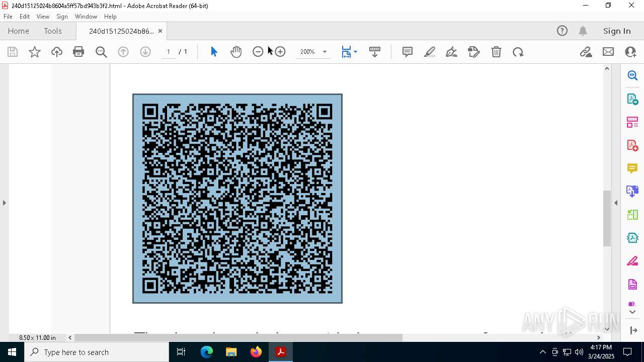Open File Explorer from taskbar

231,352
